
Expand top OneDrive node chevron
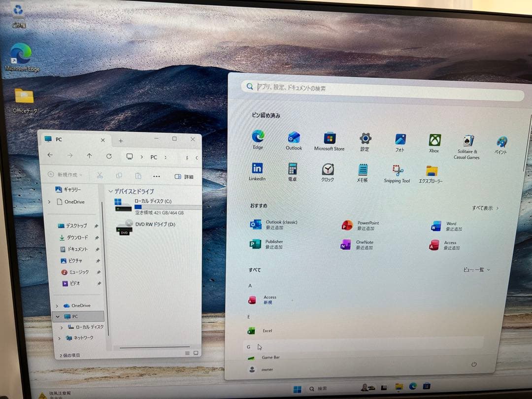(49, 202)
